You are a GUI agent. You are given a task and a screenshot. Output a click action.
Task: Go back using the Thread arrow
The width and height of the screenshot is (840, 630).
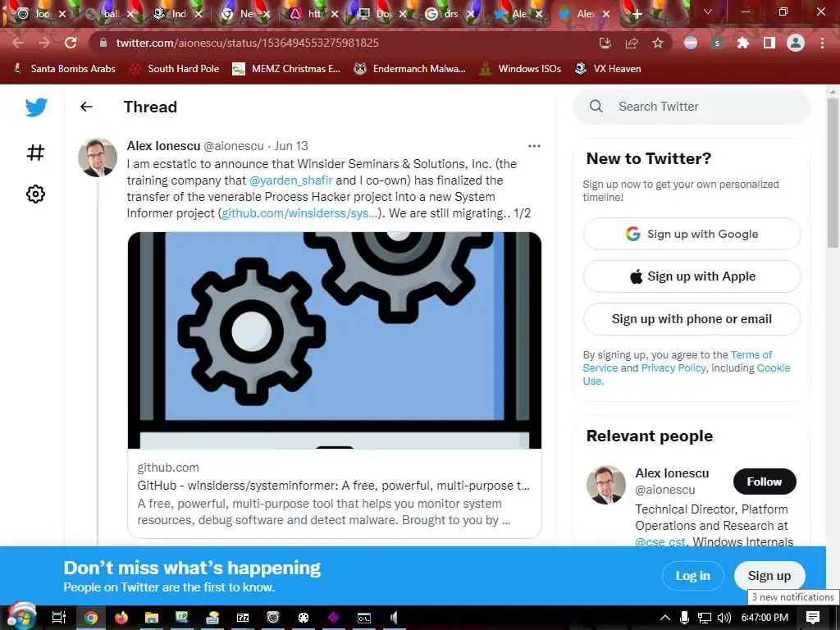(86, 107)
